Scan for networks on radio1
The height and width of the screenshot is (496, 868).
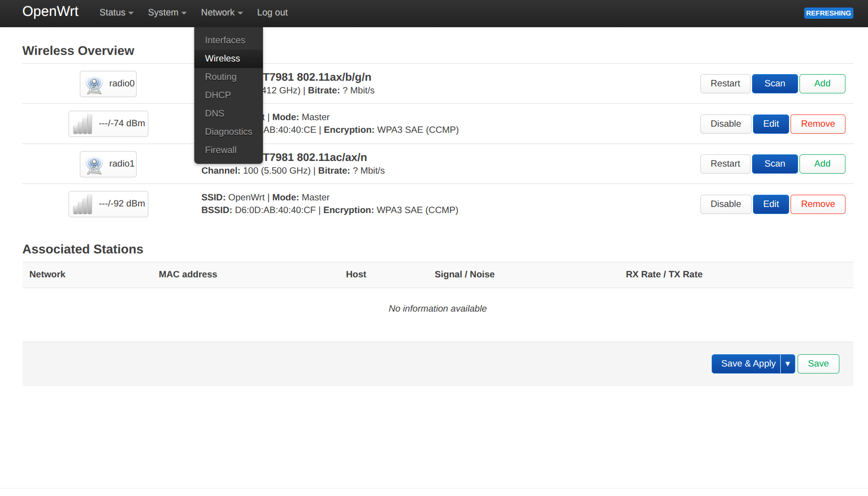point(775,164)
